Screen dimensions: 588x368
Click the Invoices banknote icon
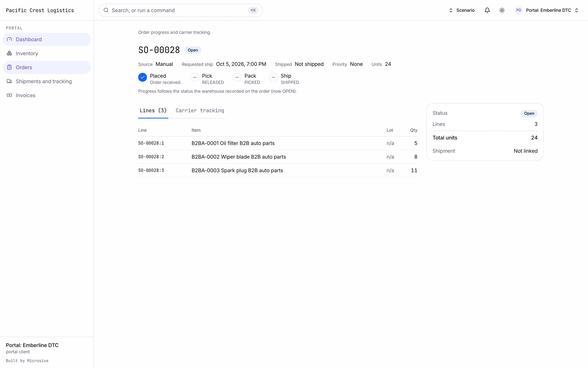(9, 95)
